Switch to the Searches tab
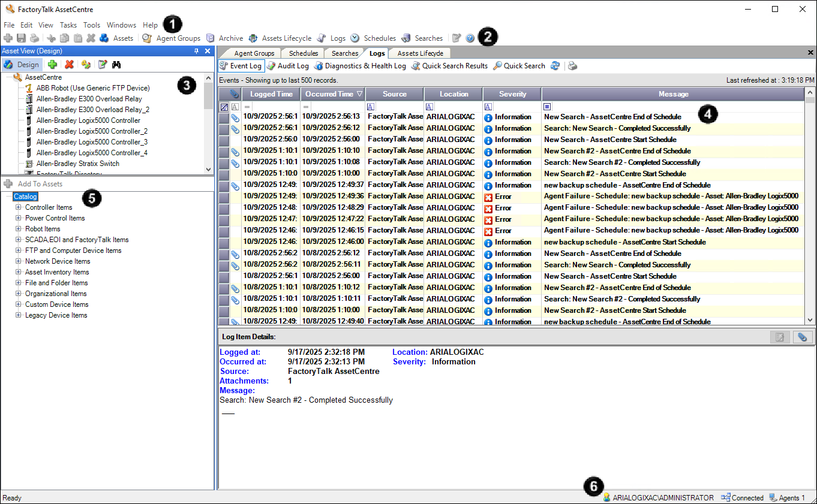Image resolution: width=817 pixels, height=504 pixels. (345, 53)
